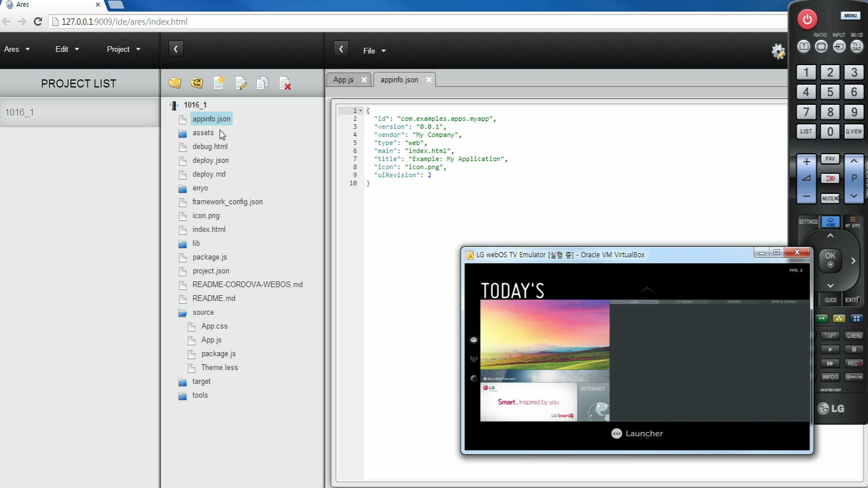The width and height of the screenshot is (868, 488).
Task: Switch to the App.js tab
Action: point(343,80)
